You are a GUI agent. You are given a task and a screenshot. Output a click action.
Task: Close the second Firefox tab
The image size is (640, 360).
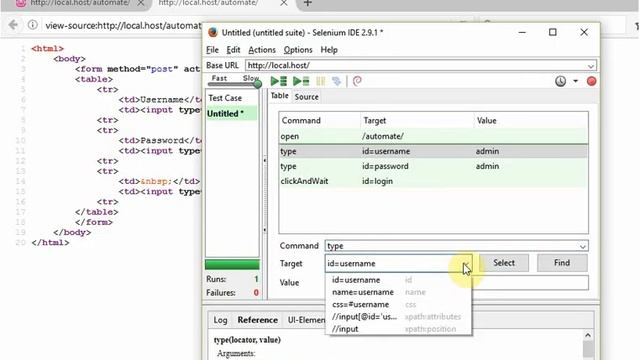(284, 3)
